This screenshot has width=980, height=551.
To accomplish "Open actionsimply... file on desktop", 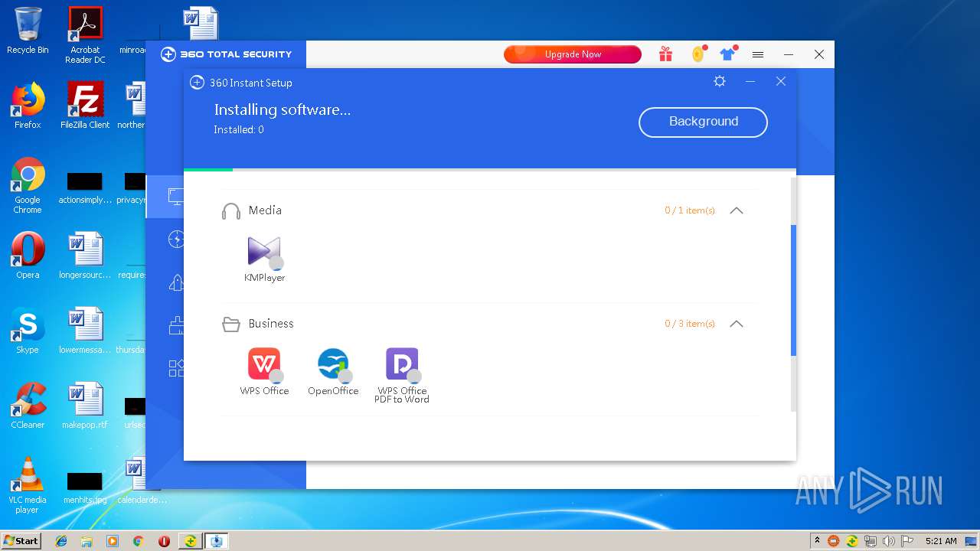I will tap(85, 188).
